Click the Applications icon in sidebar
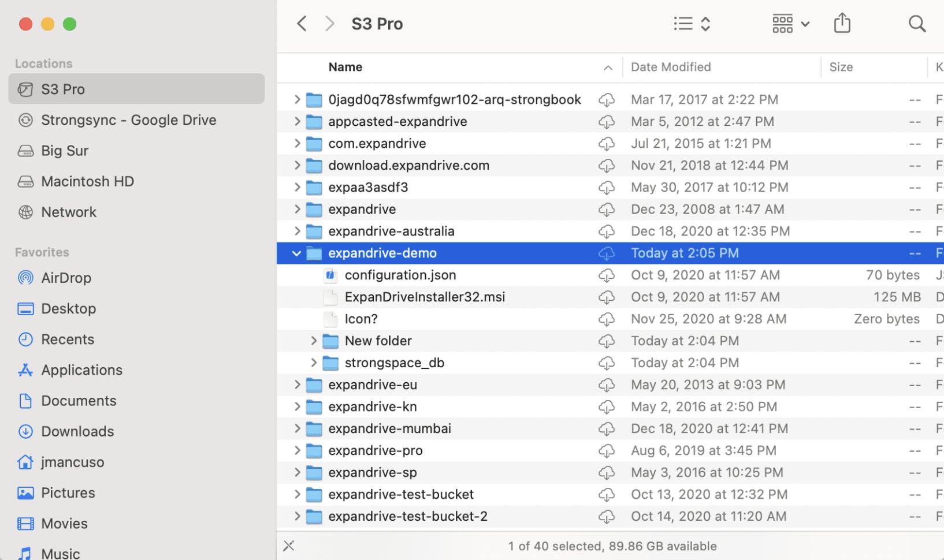This screenshot has height=560, width=944. [25, 370]
